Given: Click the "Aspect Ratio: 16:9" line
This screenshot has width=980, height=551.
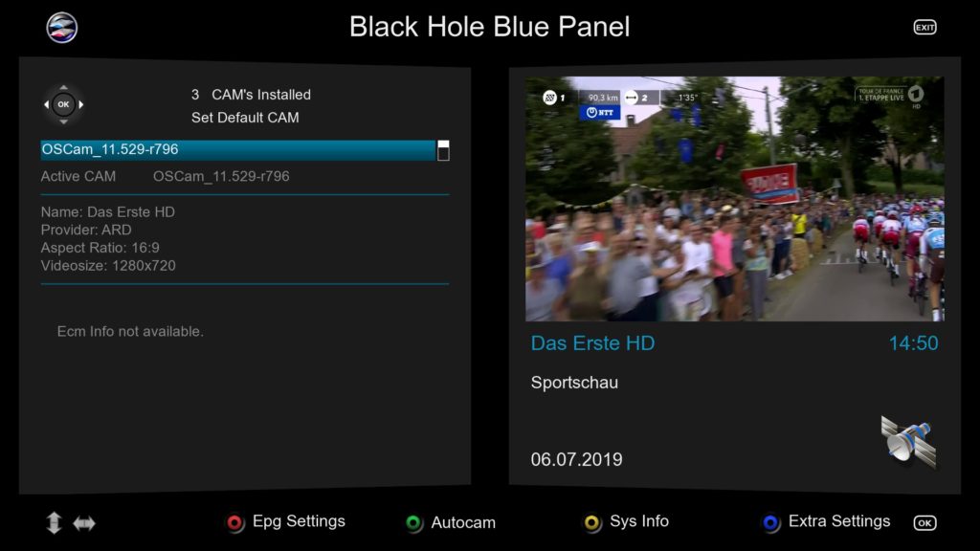Looking at the screenshot, I should pos(100,248).
